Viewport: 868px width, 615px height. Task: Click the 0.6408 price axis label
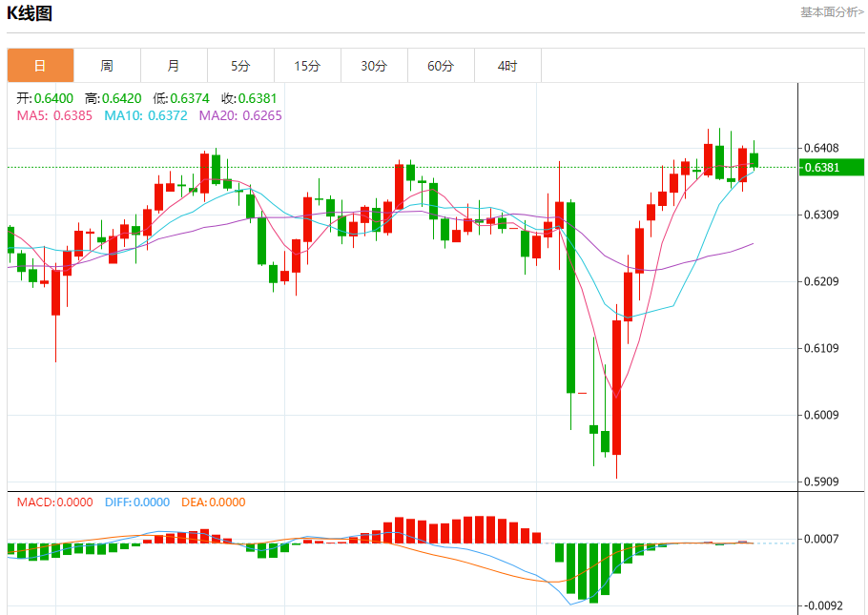821,148
